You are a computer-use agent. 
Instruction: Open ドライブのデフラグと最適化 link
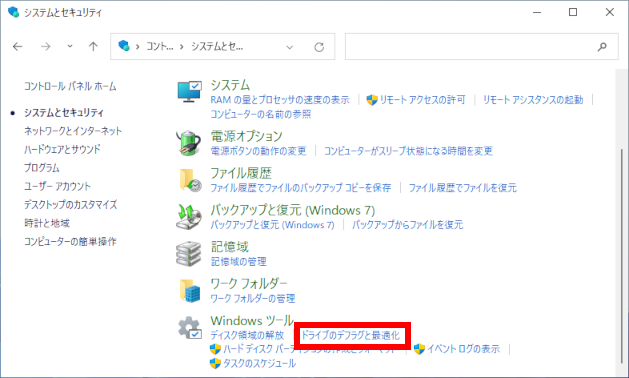351,335
